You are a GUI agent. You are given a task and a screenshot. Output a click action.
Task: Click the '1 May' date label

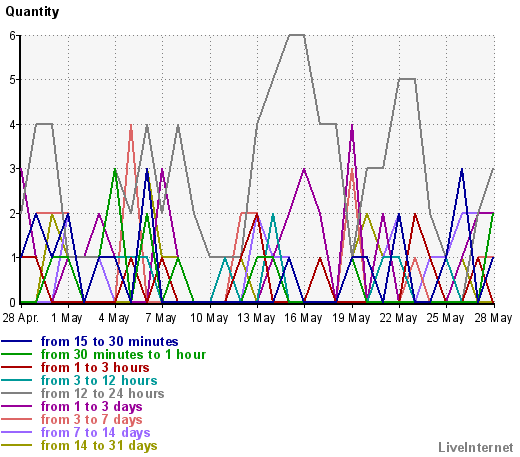pos(67,318)
